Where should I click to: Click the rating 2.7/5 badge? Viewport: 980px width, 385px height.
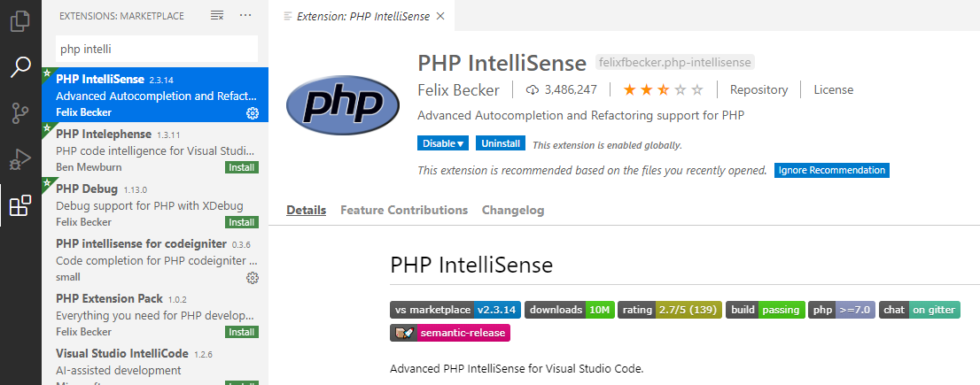point(670,310)
